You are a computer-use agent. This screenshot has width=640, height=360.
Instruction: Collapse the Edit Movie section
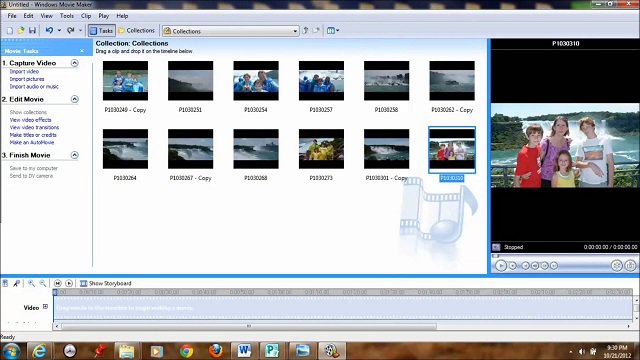74,99
